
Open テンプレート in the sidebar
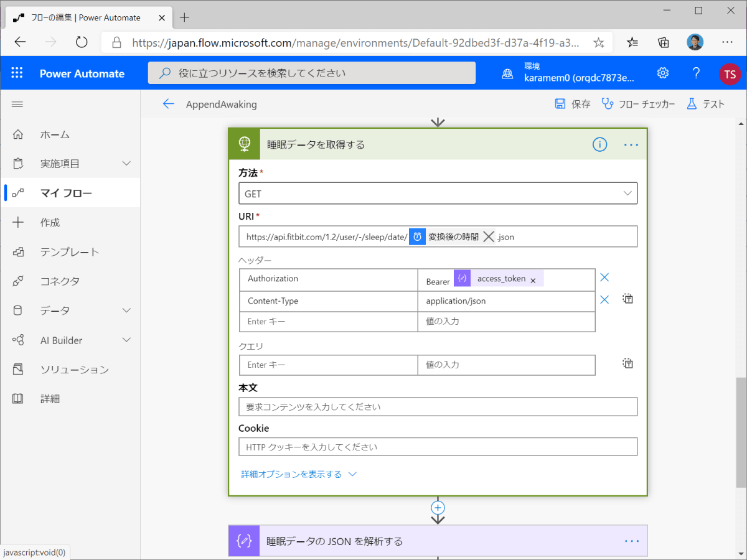(x=70, y=252)
